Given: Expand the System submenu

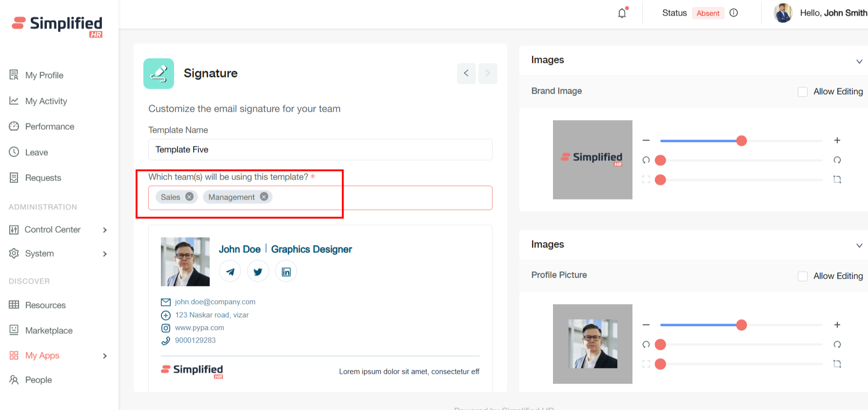Looking at the screenshot, I should tap(105, 254).
